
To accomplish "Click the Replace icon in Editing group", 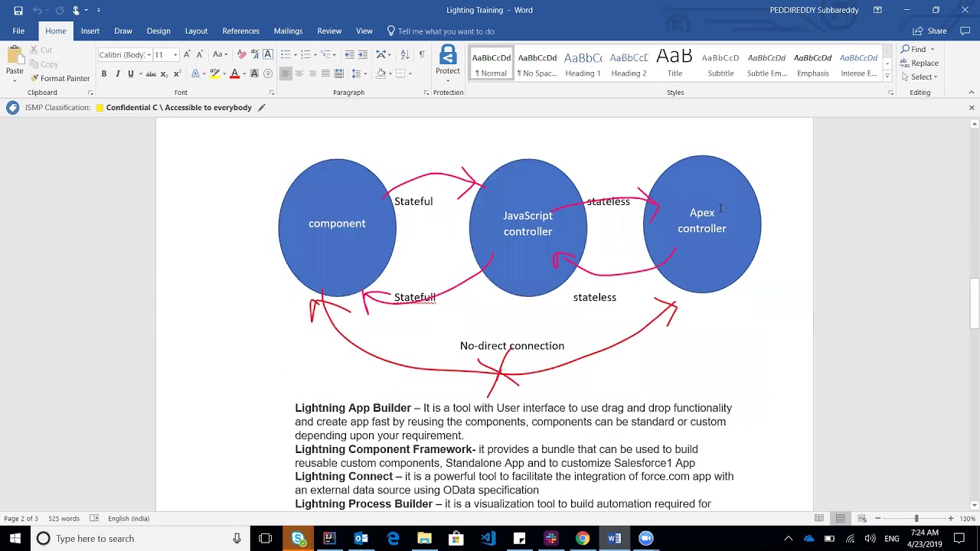I will pos(920,63).
